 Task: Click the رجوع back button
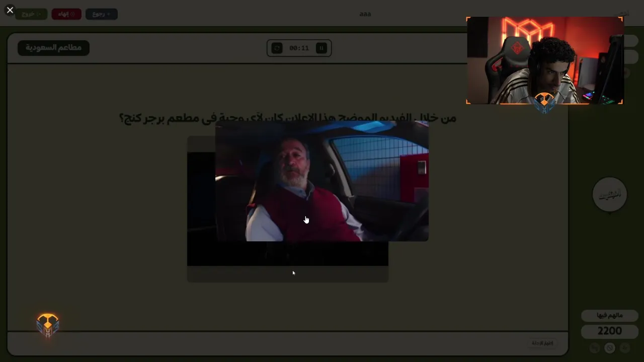tap(102, 14)
